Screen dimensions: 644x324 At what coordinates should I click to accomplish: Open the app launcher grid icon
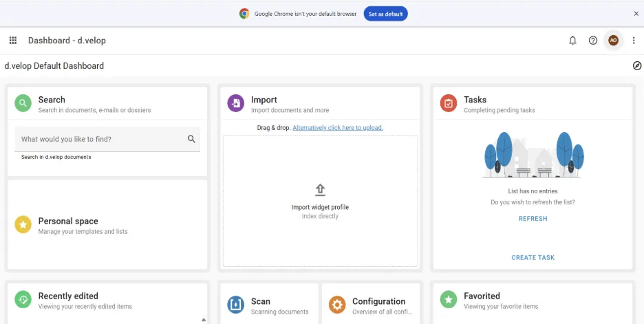click(13, 41)
